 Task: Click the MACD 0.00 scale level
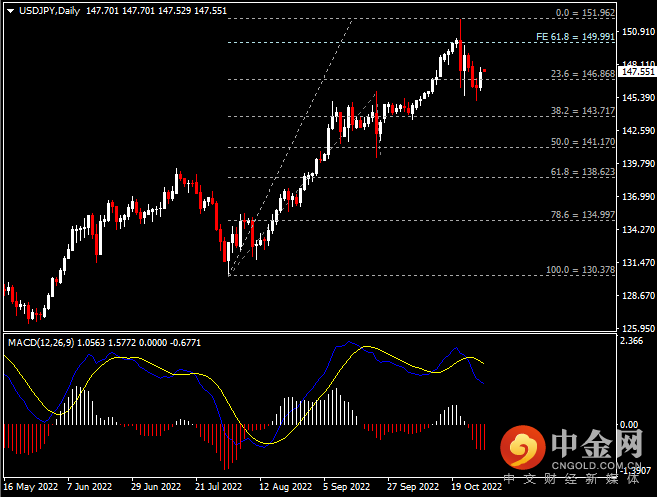click(x=628, y=425)
